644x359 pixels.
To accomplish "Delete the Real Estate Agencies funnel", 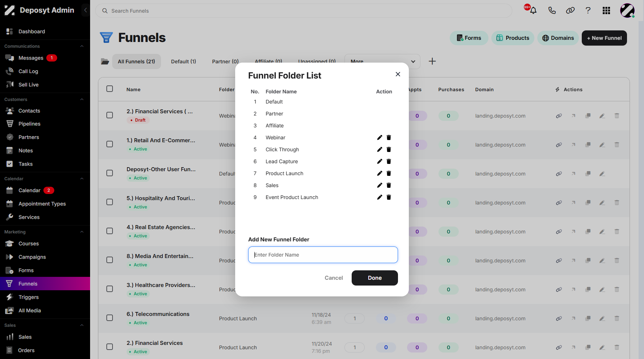I will (617, 232).
